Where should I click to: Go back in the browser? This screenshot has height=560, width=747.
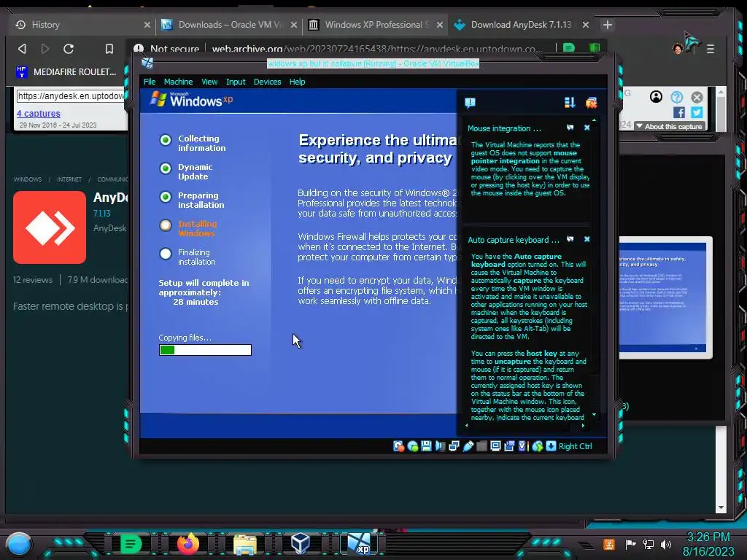pyautogui.click(x=22, y=49)
